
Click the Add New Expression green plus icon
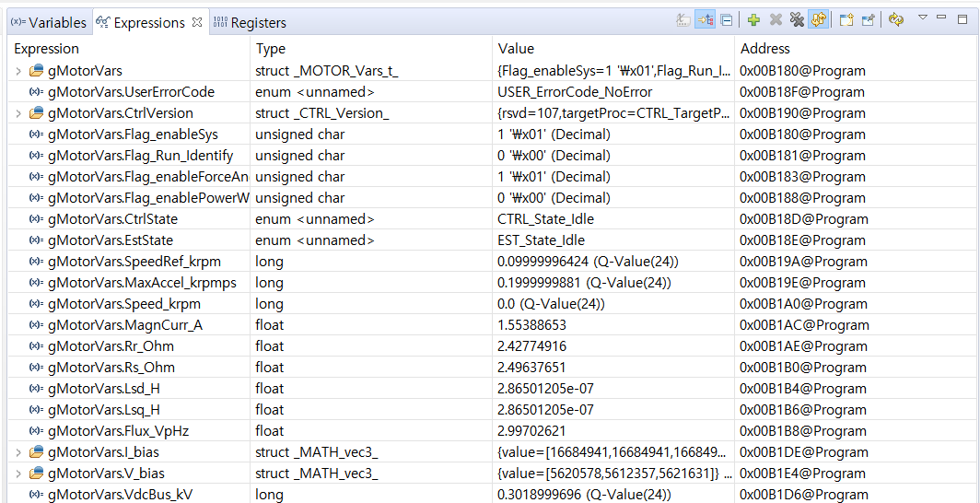click(x=753, y=19)
